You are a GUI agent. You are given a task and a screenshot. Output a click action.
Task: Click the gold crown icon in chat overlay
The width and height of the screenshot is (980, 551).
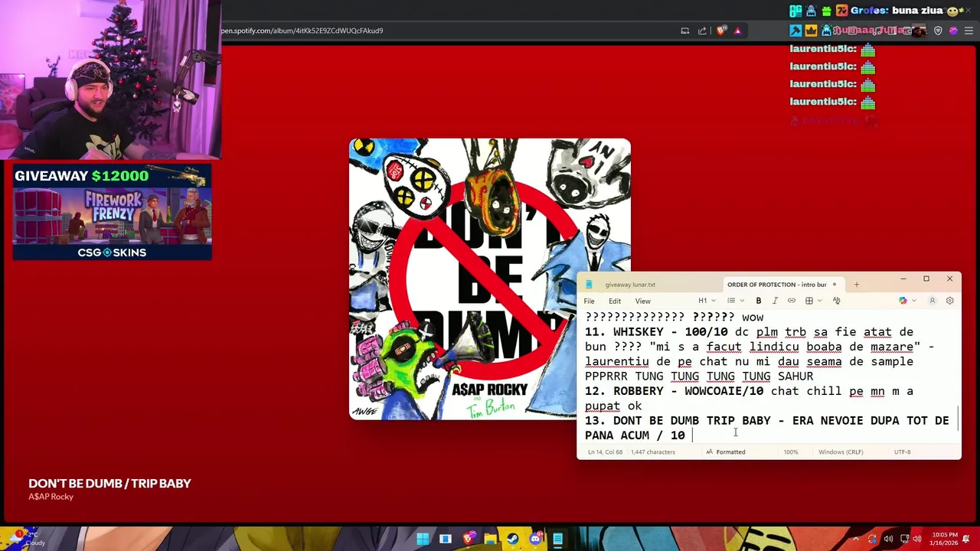tap(812, 31)
